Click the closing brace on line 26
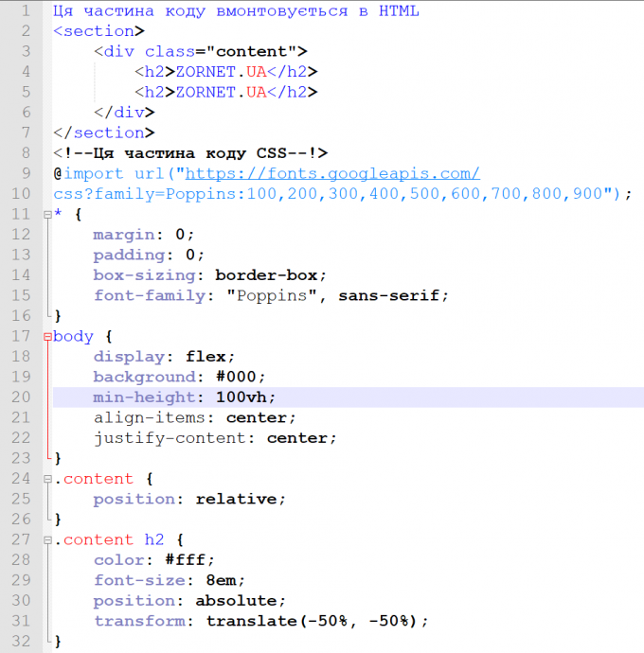644x653 pixels. [x=58, y=520]
